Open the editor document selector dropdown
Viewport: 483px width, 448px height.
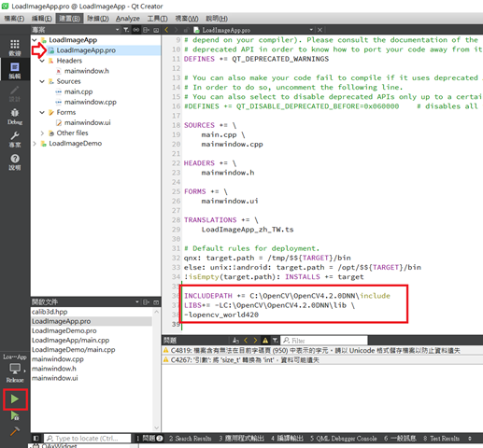pyautogui.click(x=311, y=30)
